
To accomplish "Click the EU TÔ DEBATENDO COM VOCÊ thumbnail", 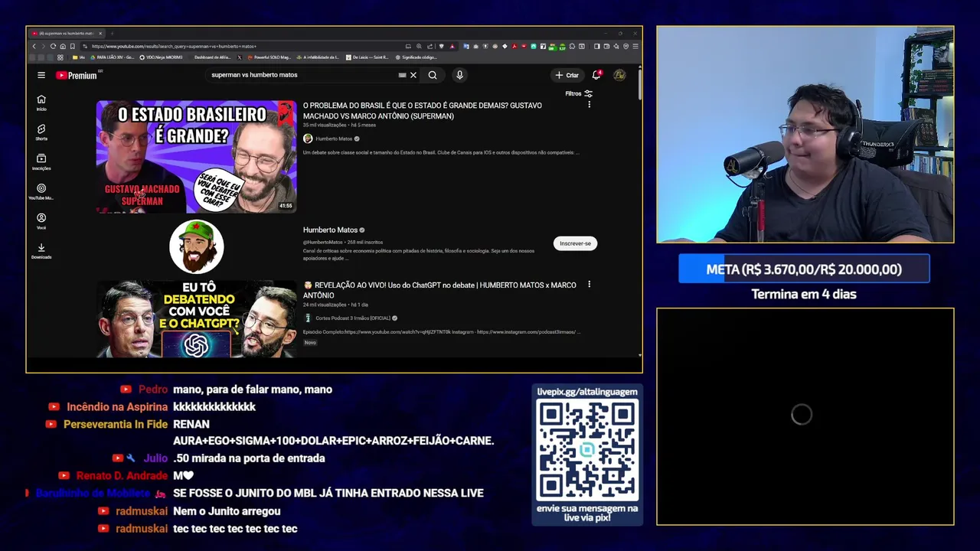I will pos(196,318).
